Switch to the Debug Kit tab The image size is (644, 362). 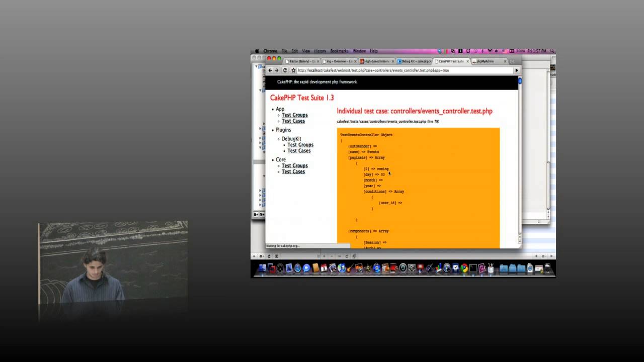[x=414, y=61]
